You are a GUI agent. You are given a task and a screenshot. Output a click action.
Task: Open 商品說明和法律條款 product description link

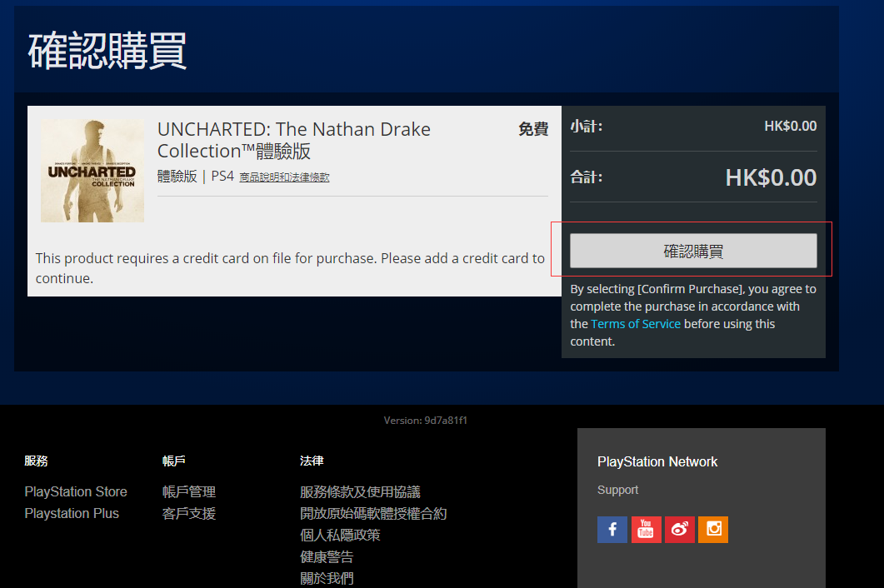click(284, 177)
